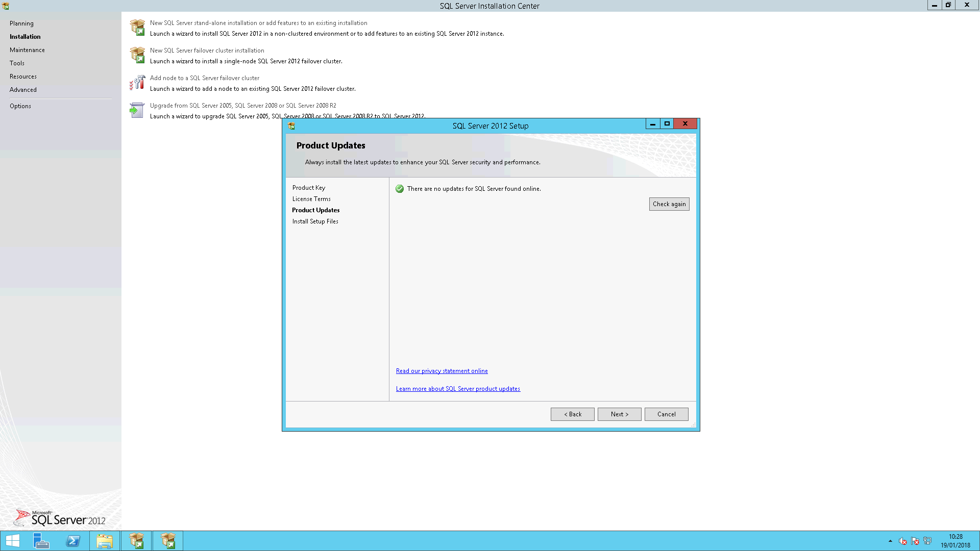
Task: Cancel the SQL Server 2012 Setup
Action: pyautogui.click(x=667, y=414)
